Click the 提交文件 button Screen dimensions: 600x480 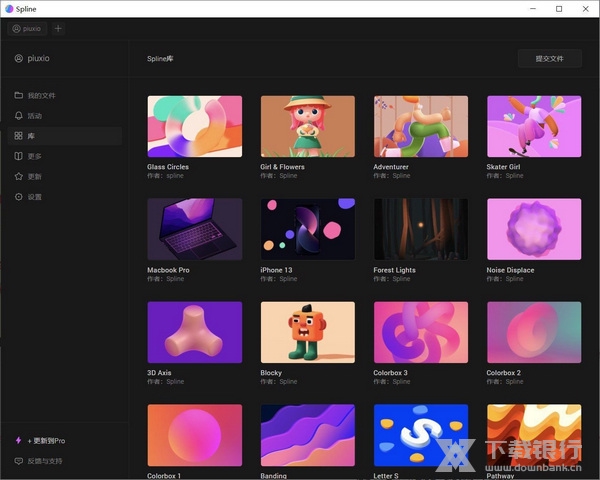coord(549,59)
